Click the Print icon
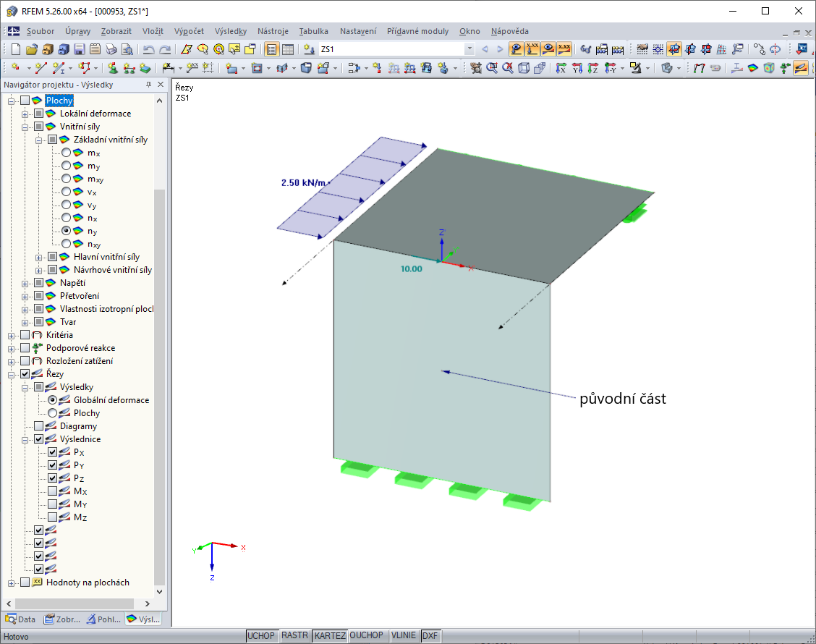816x644 pixels. click(x=111, y=49)
